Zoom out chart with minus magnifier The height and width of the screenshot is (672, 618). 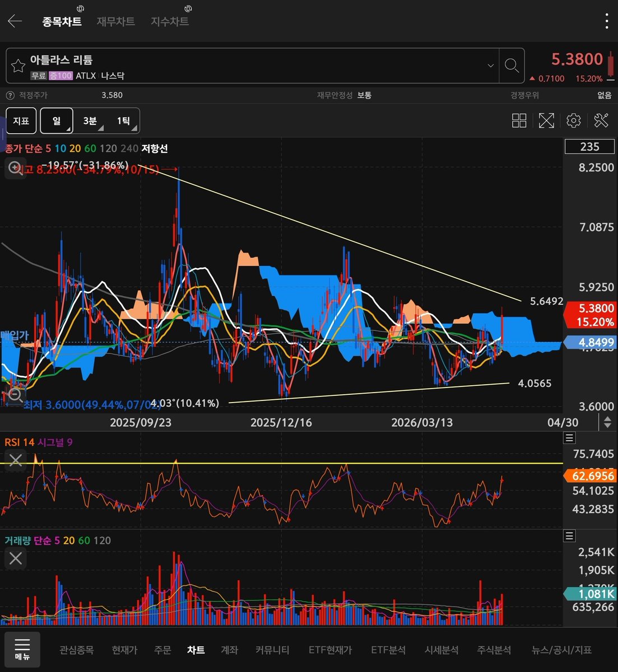16,396
